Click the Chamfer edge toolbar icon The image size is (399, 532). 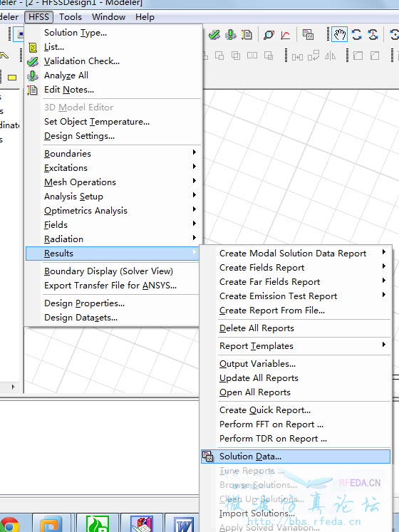point(375,56)
